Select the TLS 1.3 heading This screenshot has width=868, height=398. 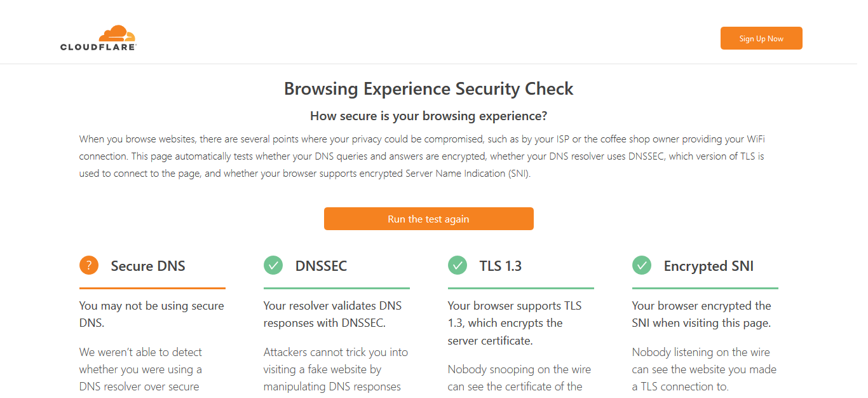500,266
